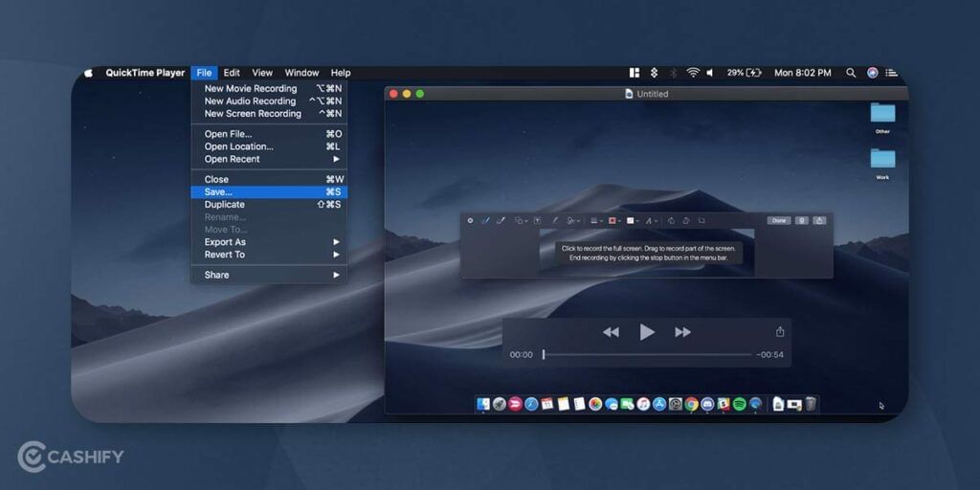
Task: Open the Window menu
Action: 301,73
